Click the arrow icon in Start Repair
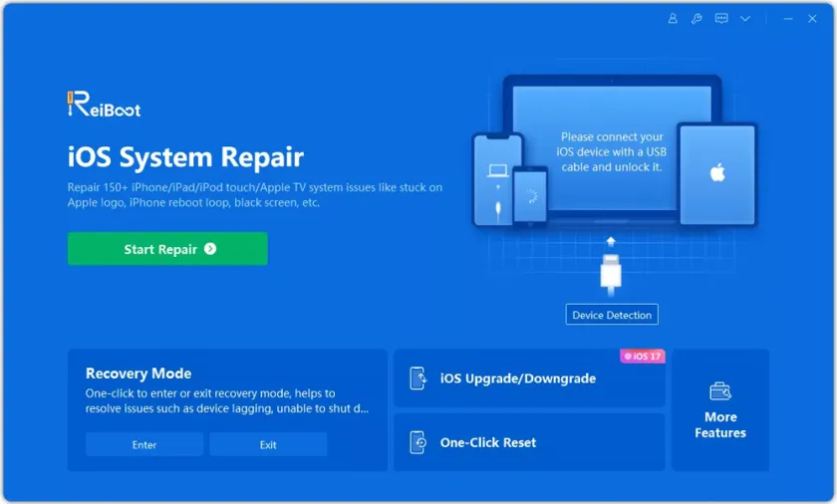 coord(210,249)
